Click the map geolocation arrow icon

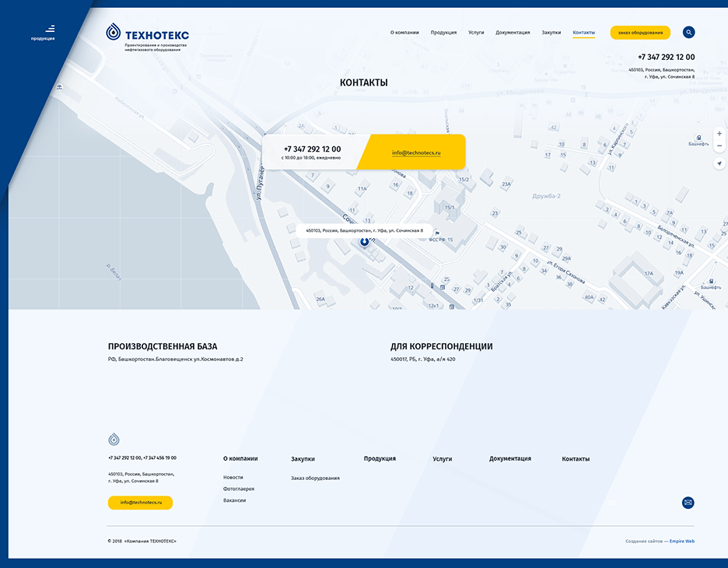click(x=719, y=163)
